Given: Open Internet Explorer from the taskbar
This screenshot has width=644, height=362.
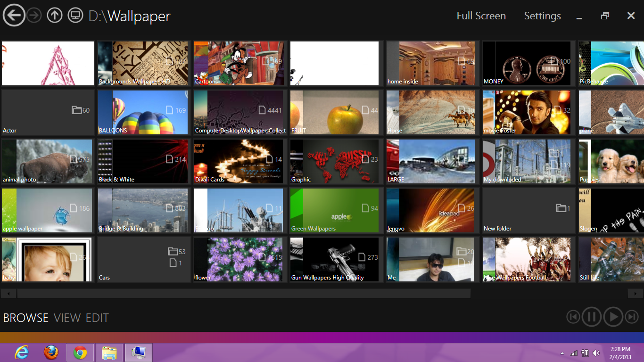Looking at the screenshot, I should pos(22,353).
